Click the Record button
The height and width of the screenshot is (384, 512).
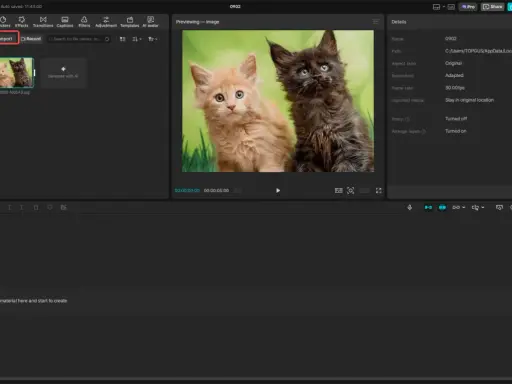click(x=31, y=39)
